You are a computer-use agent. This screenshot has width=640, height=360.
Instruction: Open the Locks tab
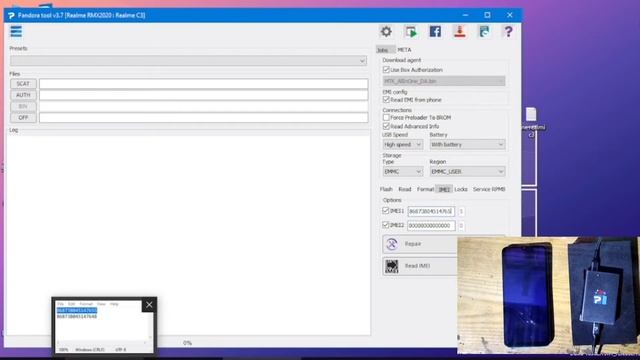tap(461, 189)
